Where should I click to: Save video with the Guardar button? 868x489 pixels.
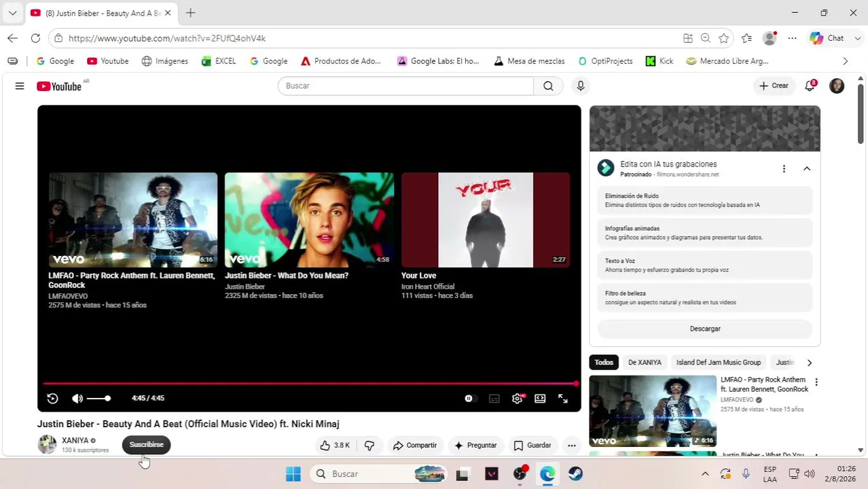(x=532, y=446)
